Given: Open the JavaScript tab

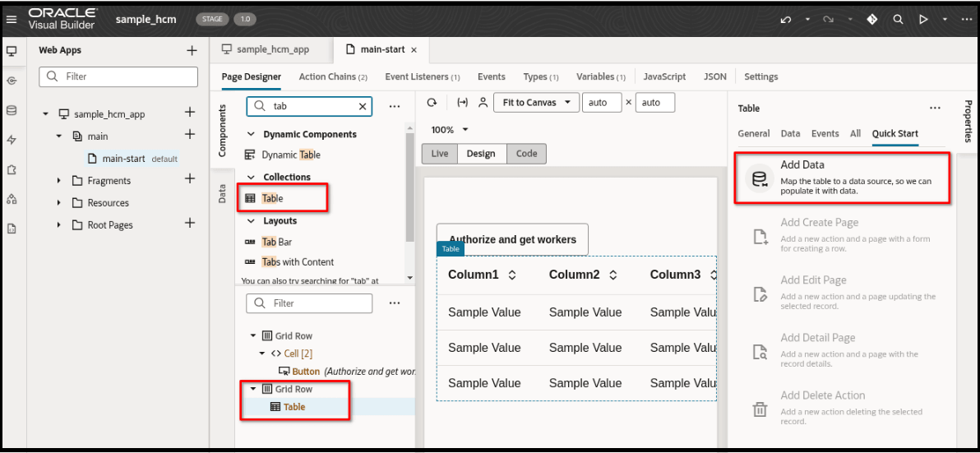Looking at the screenshot, I should (664, 76).
